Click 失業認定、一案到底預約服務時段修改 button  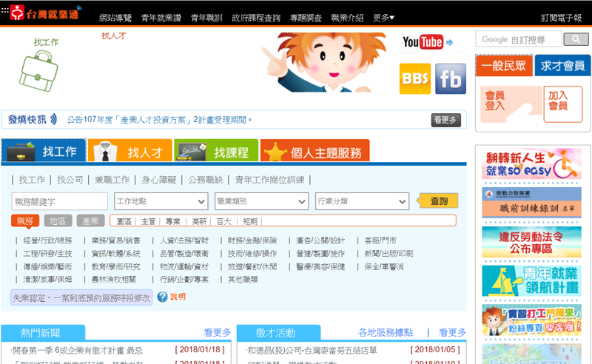point(81,297)
